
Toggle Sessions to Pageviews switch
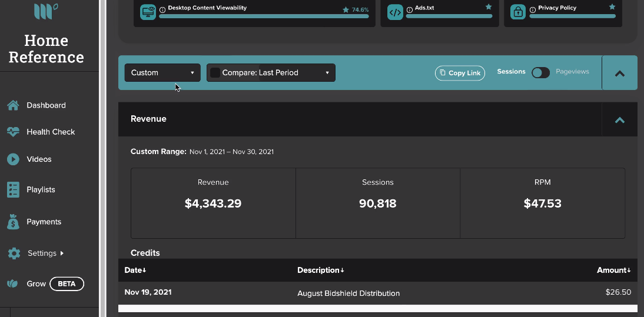pos(540,72)
